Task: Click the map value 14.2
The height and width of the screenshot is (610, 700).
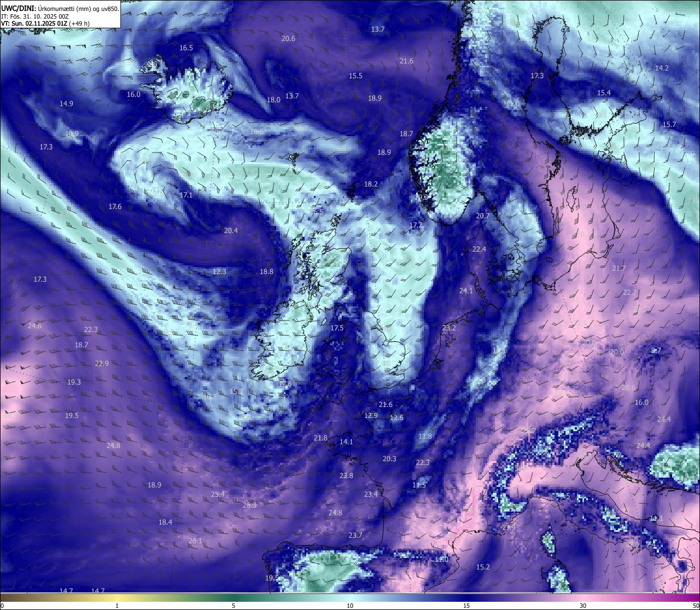Action: coord(662,68)
